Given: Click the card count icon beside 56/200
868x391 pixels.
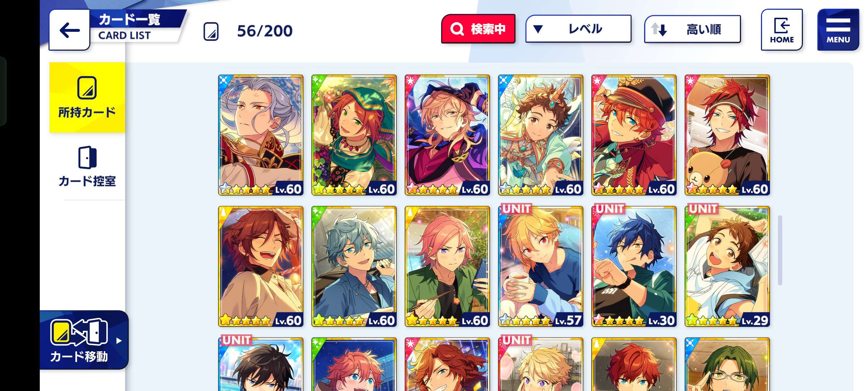Looking at the screenshot, I should pyautogui.click(x=211, y=31).
